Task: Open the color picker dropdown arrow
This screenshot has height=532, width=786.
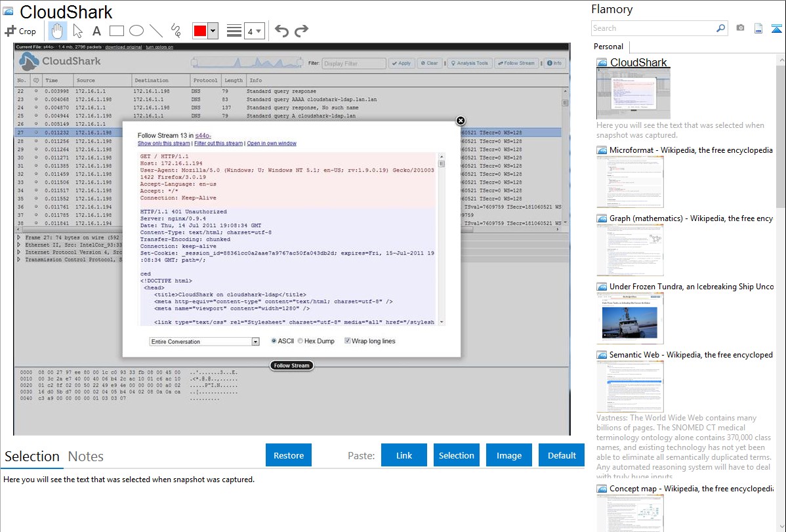Action: [213, 31]
